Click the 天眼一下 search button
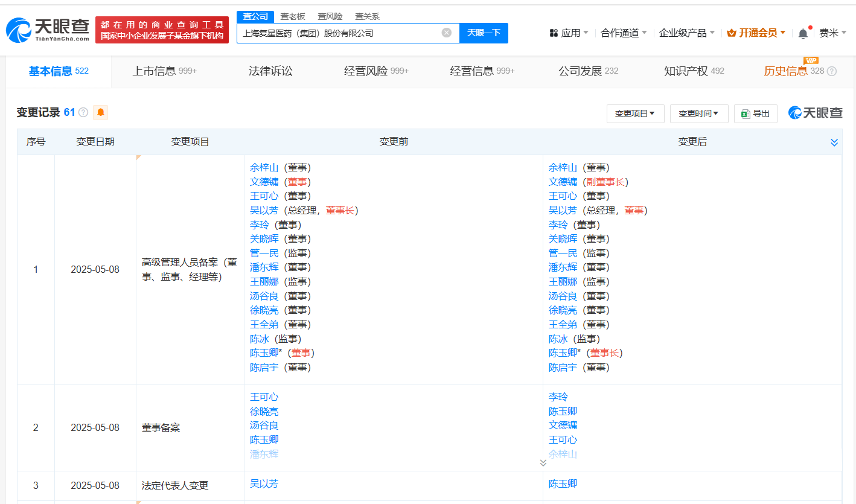Screen dimensions: 856x504 pos(484,33)
